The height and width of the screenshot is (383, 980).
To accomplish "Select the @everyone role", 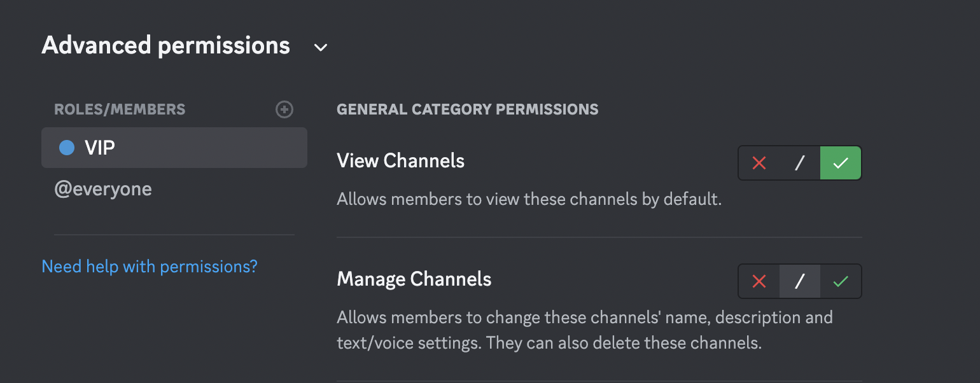I will [x=103, y=188].
